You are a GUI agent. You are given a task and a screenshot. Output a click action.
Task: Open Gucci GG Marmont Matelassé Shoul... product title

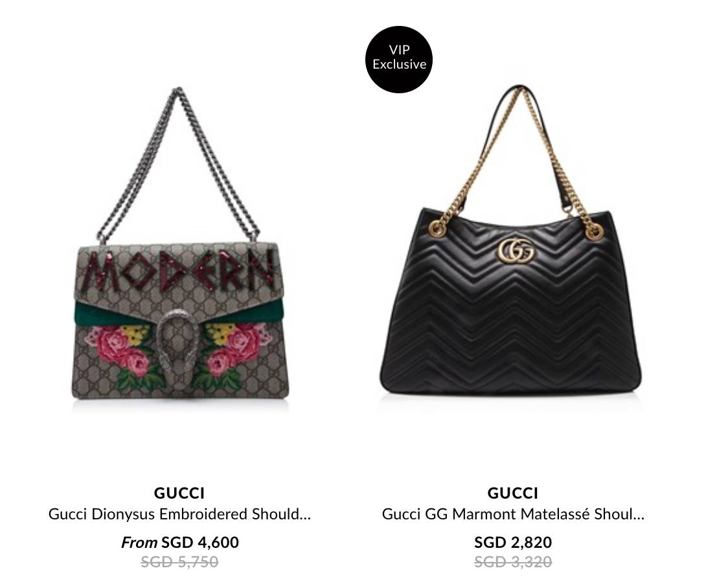point(513,514)
